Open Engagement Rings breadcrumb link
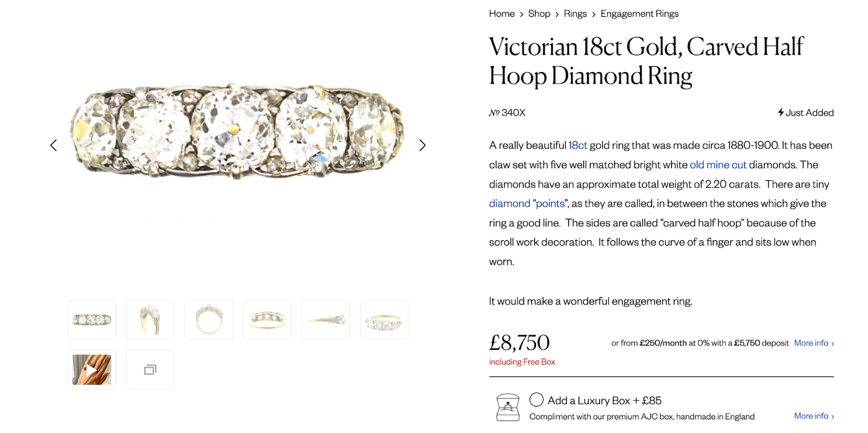 click(x=639, y=14)
